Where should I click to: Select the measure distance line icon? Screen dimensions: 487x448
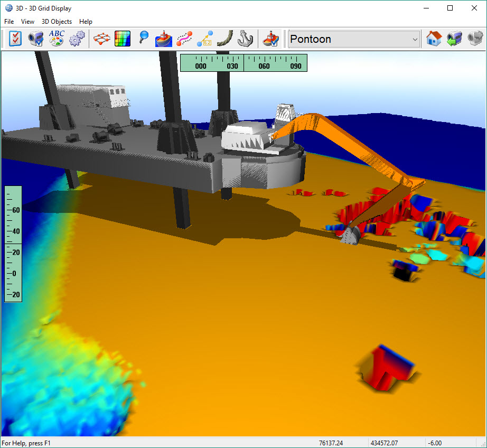[x=204, y=39]
